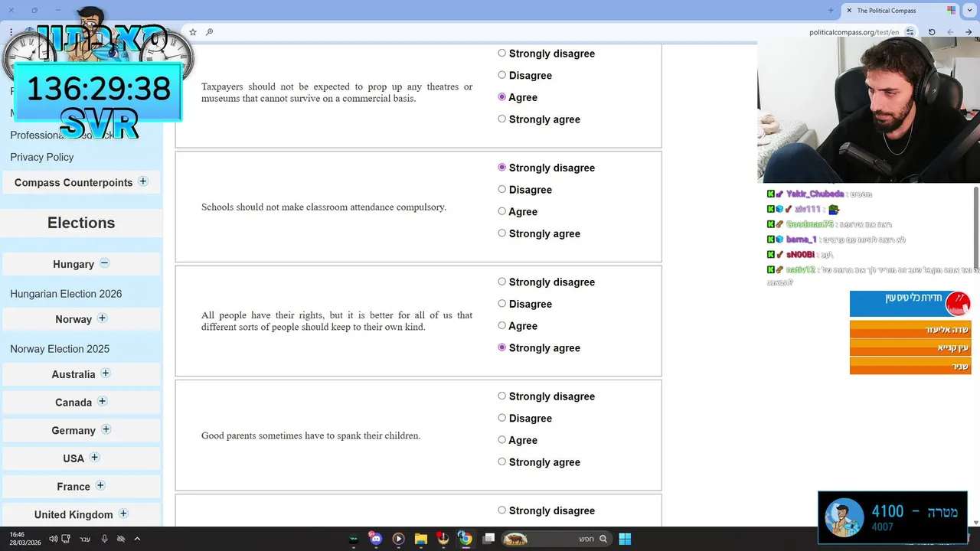Pick Disagree for keep to own kind

502,303
